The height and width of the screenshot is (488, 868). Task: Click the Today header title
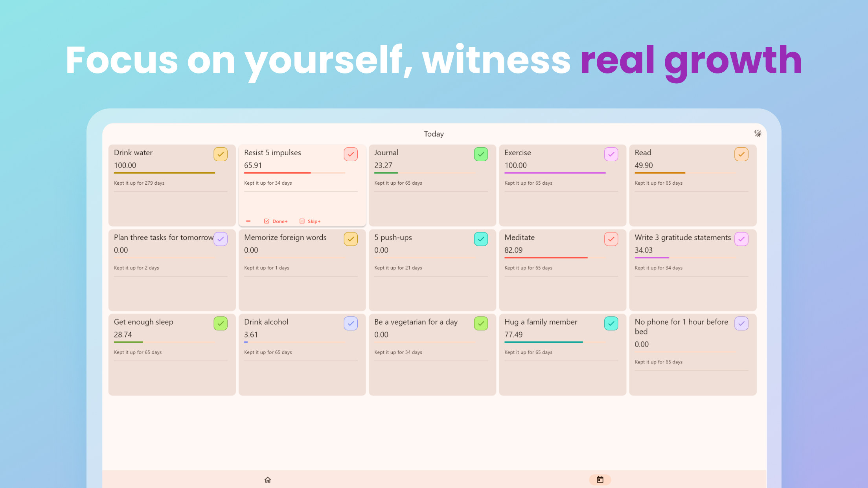tap(434, 134)
